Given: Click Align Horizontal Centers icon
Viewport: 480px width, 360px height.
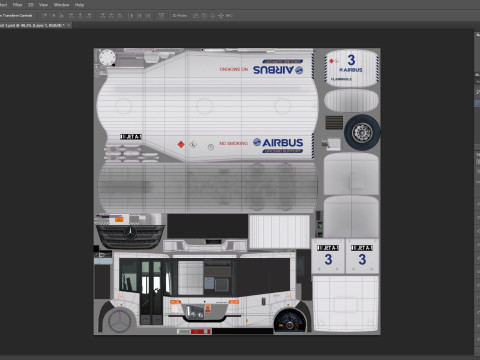Looking at the screenshot, I should click(80, 16).
